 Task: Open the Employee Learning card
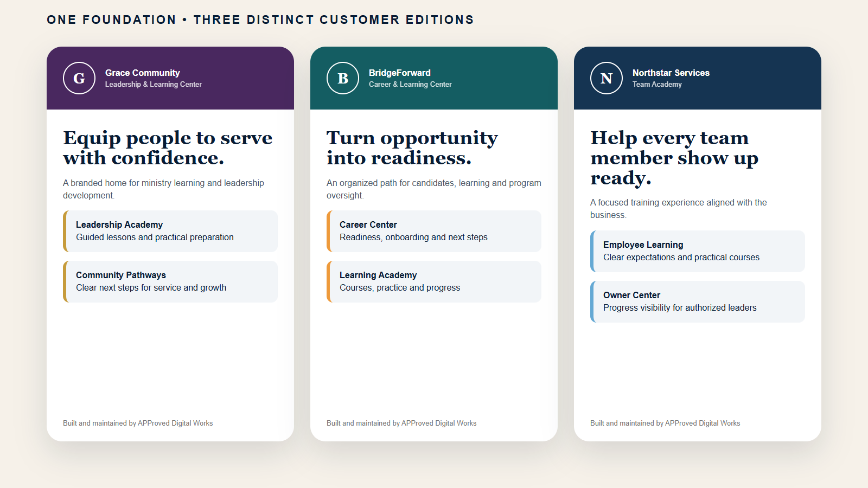698,251
